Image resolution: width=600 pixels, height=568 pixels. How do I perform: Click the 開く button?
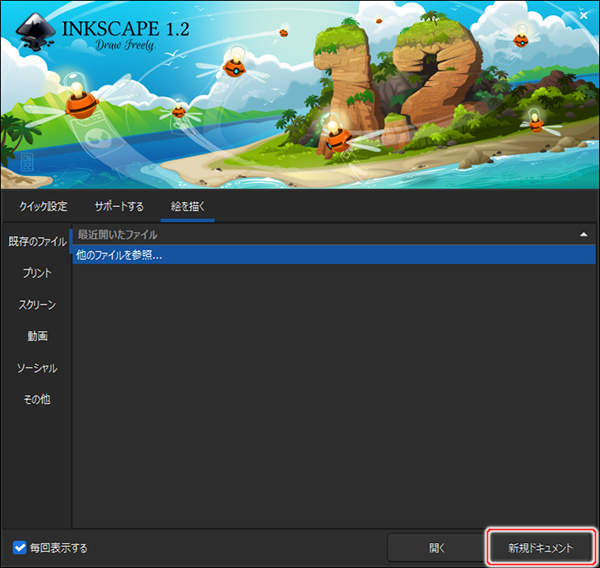(x=436, y=548)
